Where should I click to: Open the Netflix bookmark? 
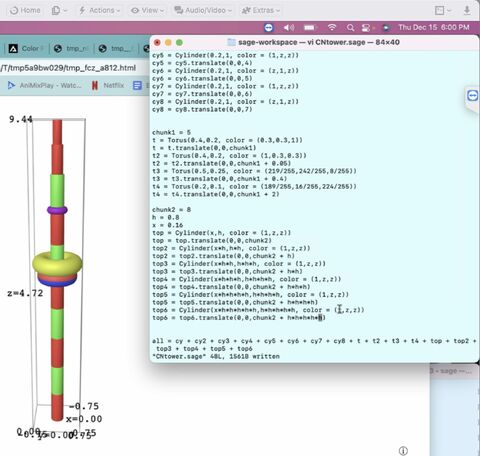[x=108, y=86]
